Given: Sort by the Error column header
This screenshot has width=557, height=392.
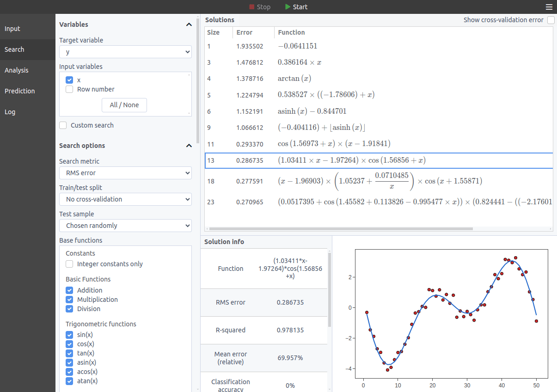Looking at the screenshot, I should point(245,32).
